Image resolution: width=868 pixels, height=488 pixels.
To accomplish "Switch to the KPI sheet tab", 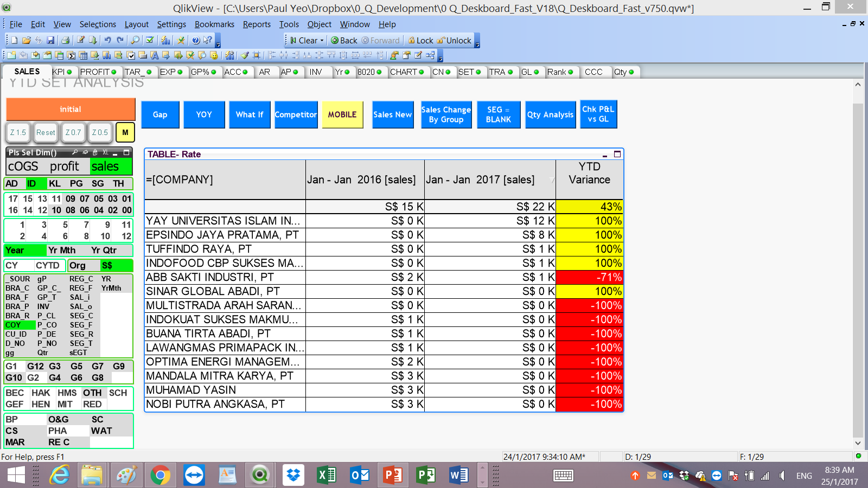I will (61, 72).
